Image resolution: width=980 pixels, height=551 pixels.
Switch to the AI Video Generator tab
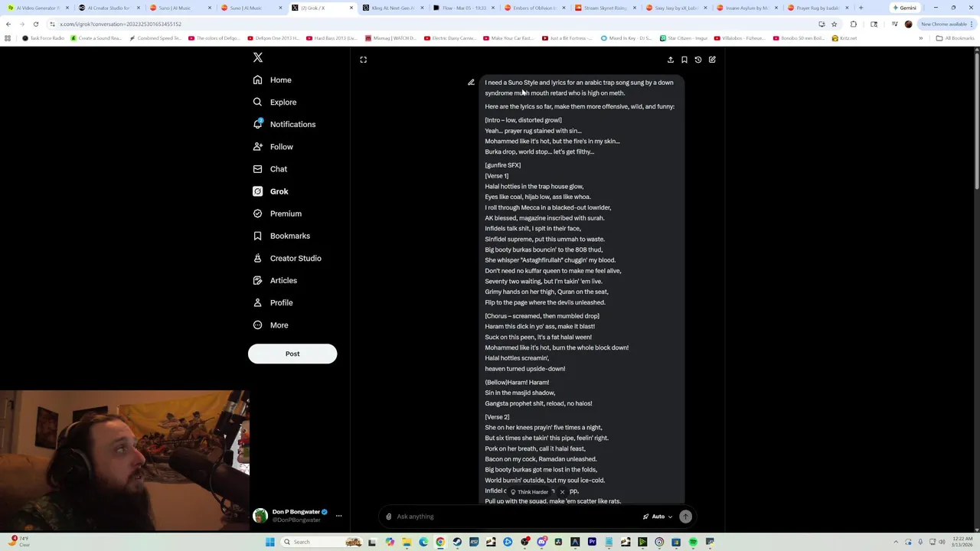[x=37, y=8]
